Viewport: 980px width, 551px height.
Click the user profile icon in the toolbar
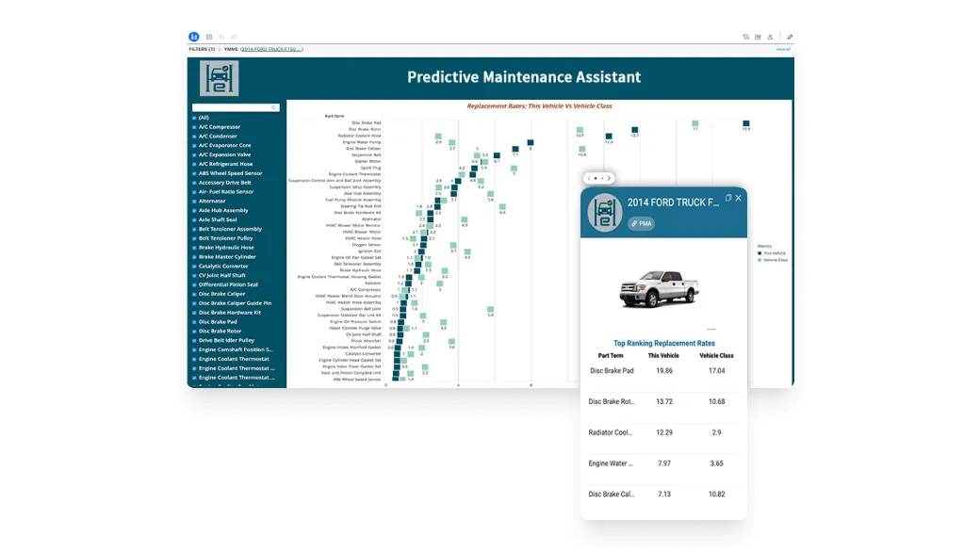(770, 37)
